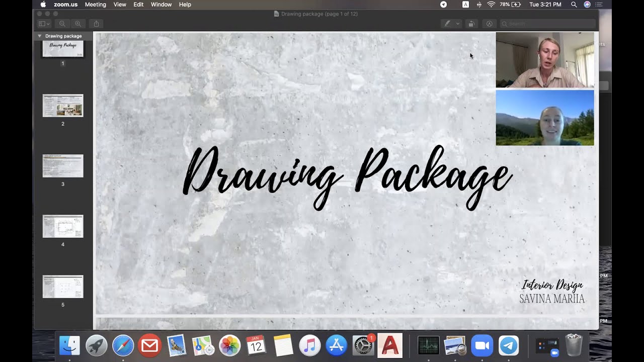Open the sidebar view dropdown arrow
This screenshot has width=644, height=362.
[x=48, y=24]
